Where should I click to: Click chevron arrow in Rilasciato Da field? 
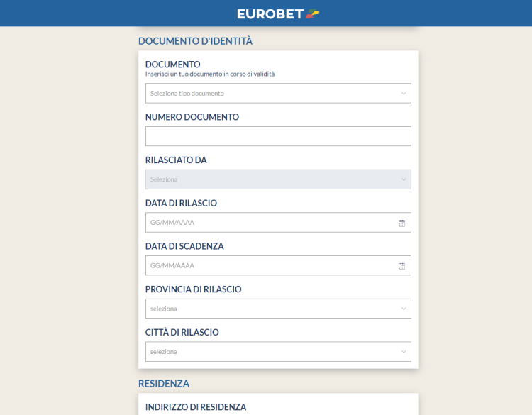tap(404, 179)
